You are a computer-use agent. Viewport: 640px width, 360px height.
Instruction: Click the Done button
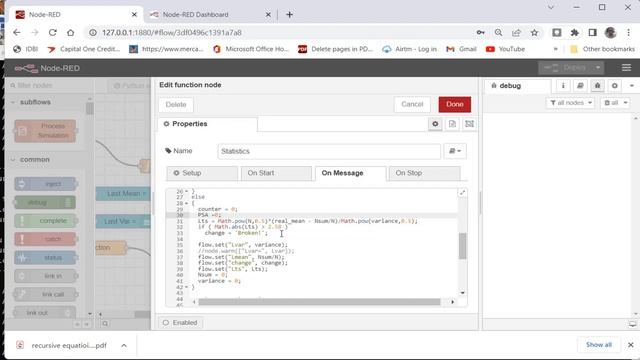pyautogui.click(x=455, y=104)
